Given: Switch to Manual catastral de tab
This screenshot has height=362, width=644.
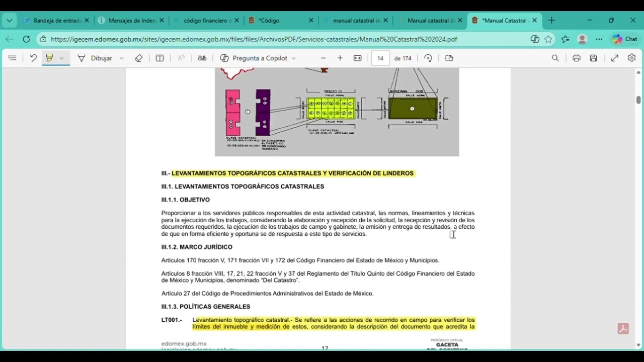Looking at the screenshot, I should pos(431,21).
